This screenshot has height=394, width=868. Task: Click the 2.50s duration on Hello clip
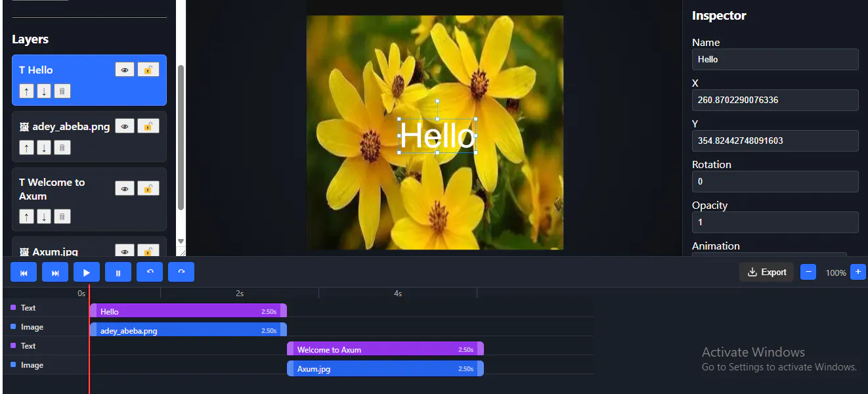pyautogui.click(x=269, y=312)
